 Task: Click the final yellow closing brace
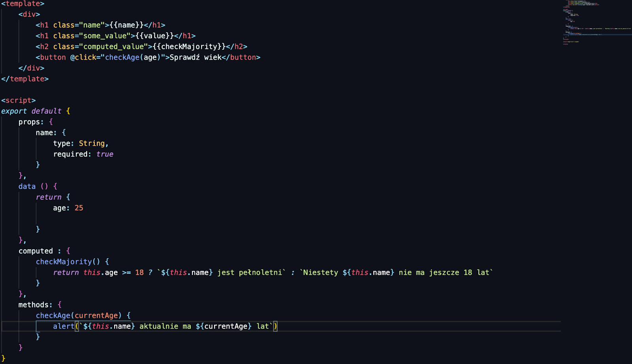coord(3,358)
